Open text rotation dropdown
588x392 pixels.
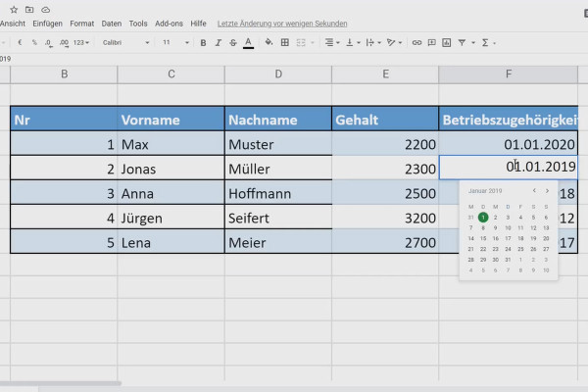coord(394,42)
